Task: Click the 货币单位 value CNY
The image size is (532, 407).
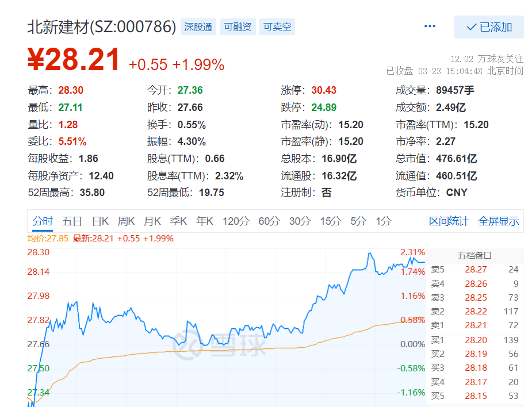Action: pos(456,193)
